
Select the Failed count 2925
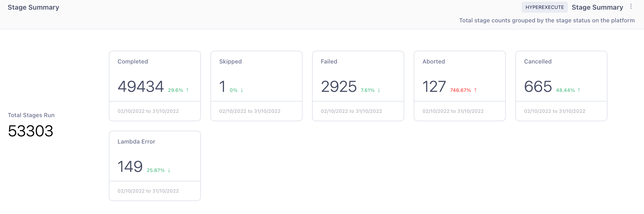339,86
